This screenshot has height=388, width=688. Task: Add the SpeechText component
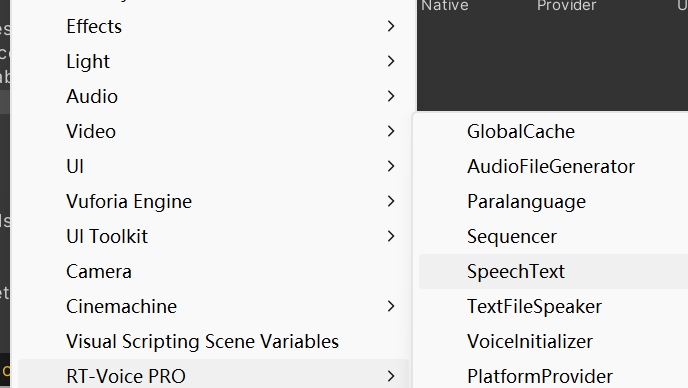tap(553, 271)
